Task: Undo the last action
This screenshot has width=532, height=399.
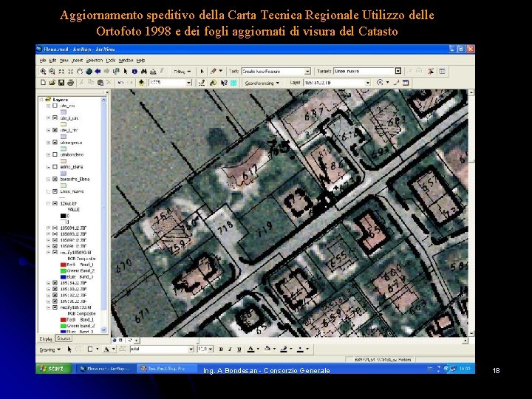Action: click(x=120, y=83)
